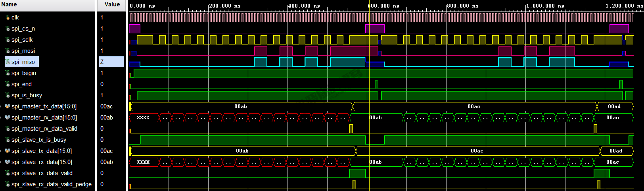
Task: Click the spi_slave_rx_data_valid signal icon
Action: 8,173
